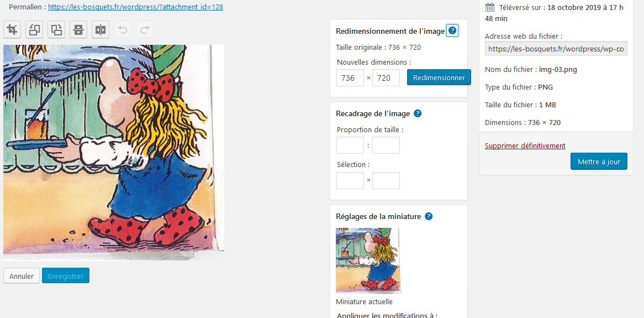Flip the image vertically
Screen dimensions: 644x318
click(x=78, y=30)
